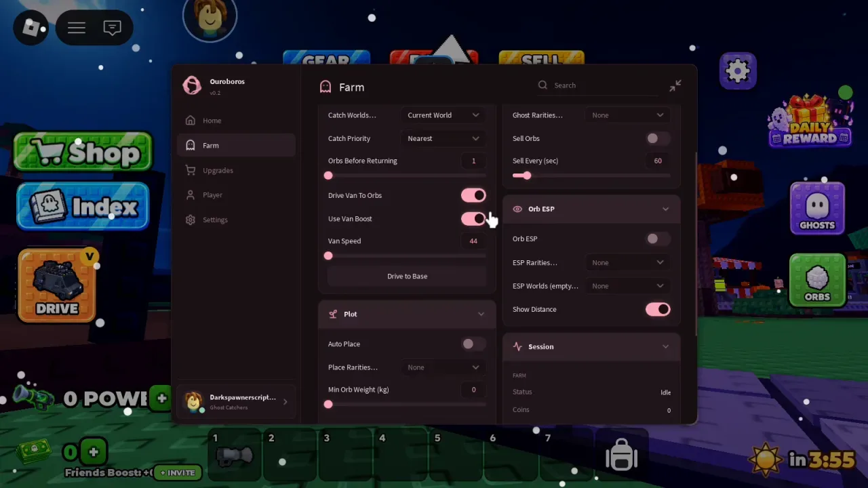Viewport: 868px width, 488px height.
Task: Open the Roblox chat bubble icon
Action: [x=112, y=28]
